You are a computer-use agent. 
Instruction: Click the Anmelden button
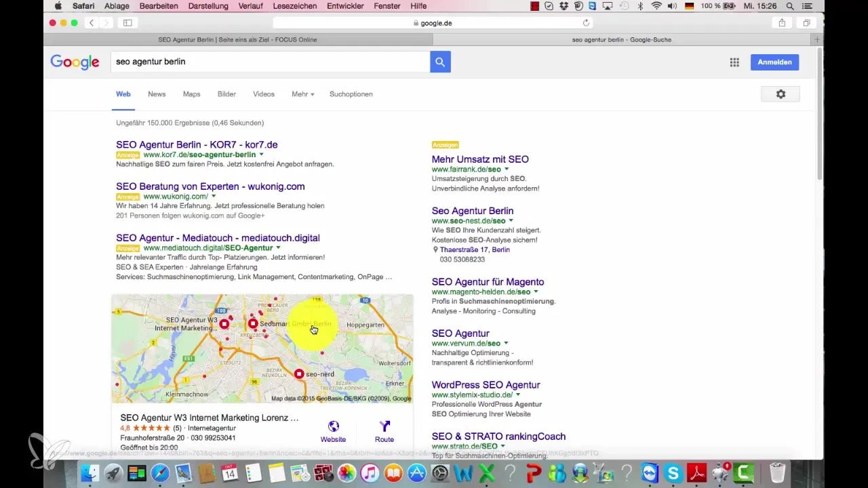point(774,62)
